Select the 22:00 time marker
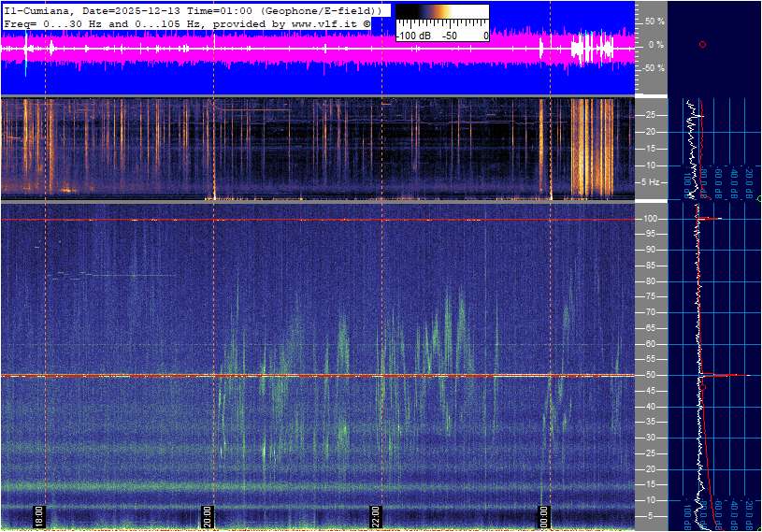The height and width of the screenshot is (532, 762). click(x=375, y=516)
